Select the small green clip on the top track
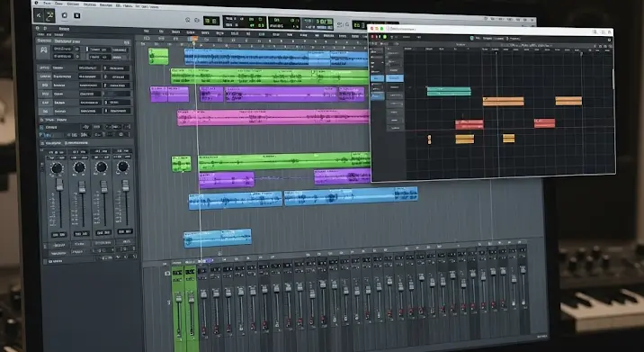Screen dimensions: 644x352 [x=158, y=57]
